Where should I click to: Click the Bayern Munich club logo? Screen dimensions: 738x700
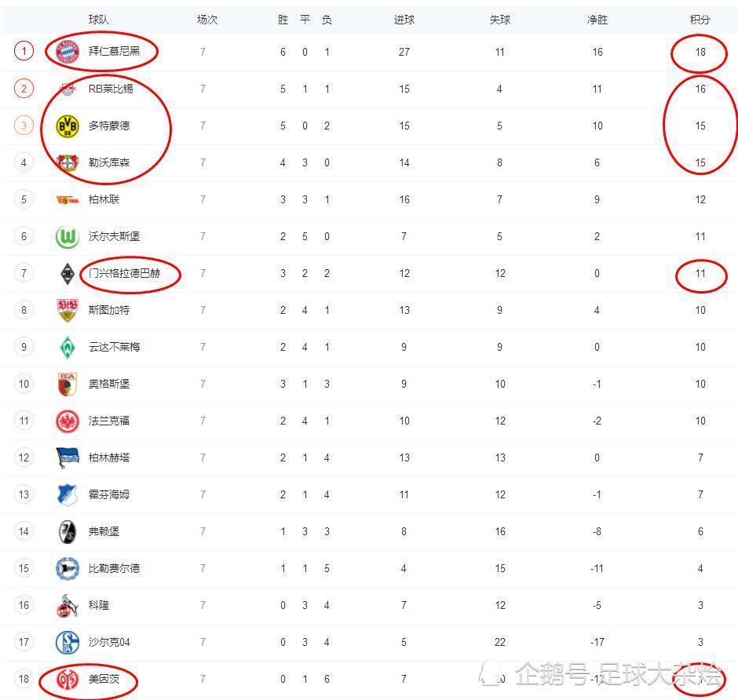point(68,52)
